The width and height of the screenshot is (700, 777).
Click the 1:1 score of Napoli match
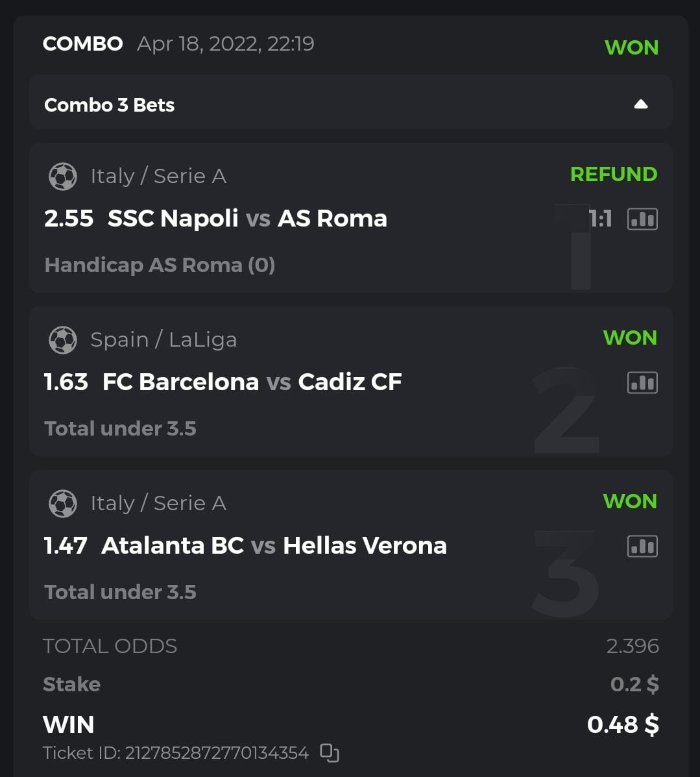[x=601, y=219]
